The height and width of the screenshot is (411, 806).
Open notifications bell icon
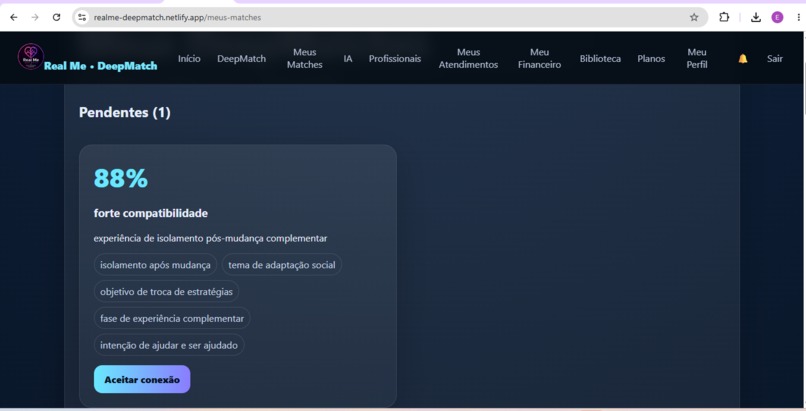point(743,59)
